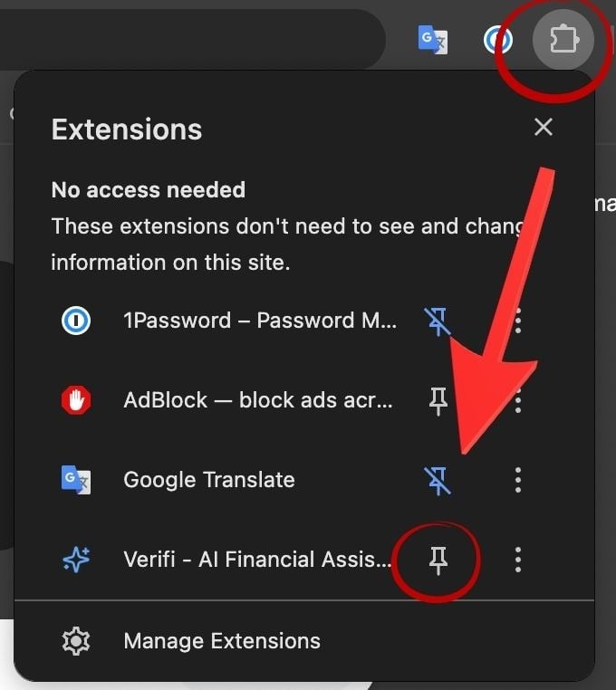Open more options for 1Password
The height and width of the screenshot is (690, 616).
point(518,321)
